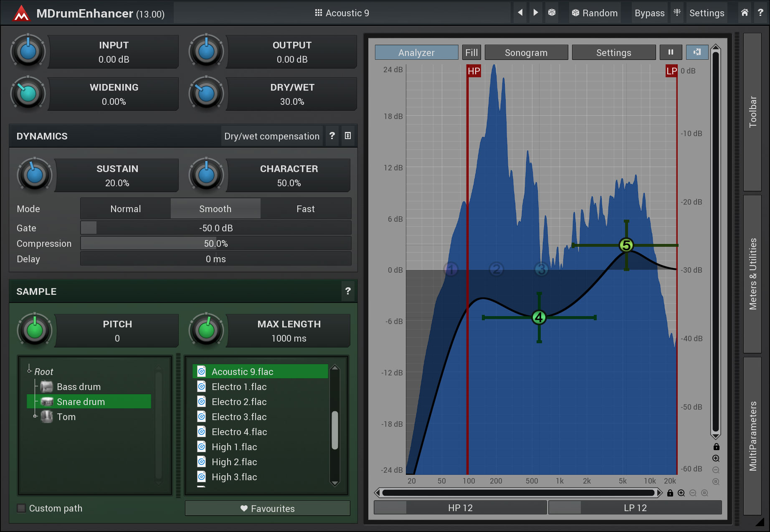This screenshot has width=770, height=532.
Task: Pause the analyzer display
Action: click(671, 52)
